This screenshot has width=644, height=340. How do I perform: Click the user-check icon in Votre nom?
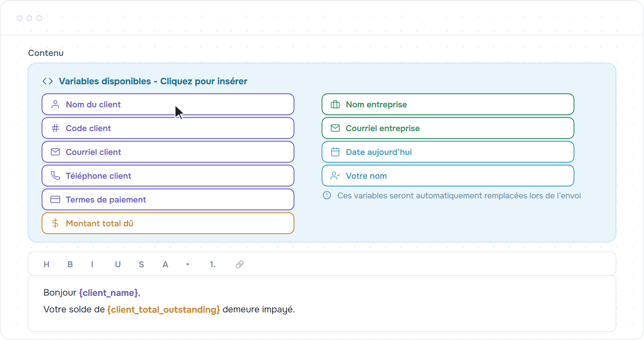[x=335, y=176]
